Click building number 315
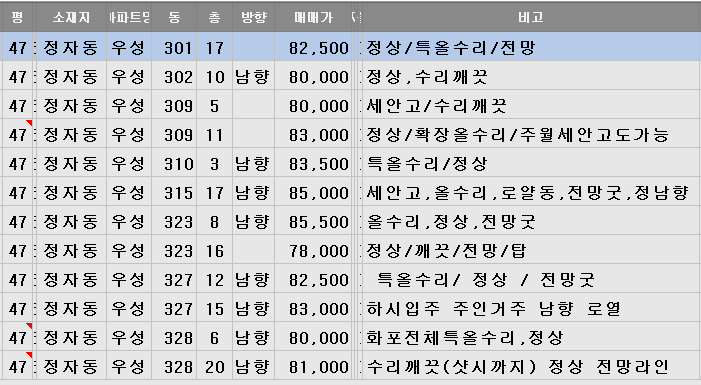701x385 pixels. click(x=178, y=193)
